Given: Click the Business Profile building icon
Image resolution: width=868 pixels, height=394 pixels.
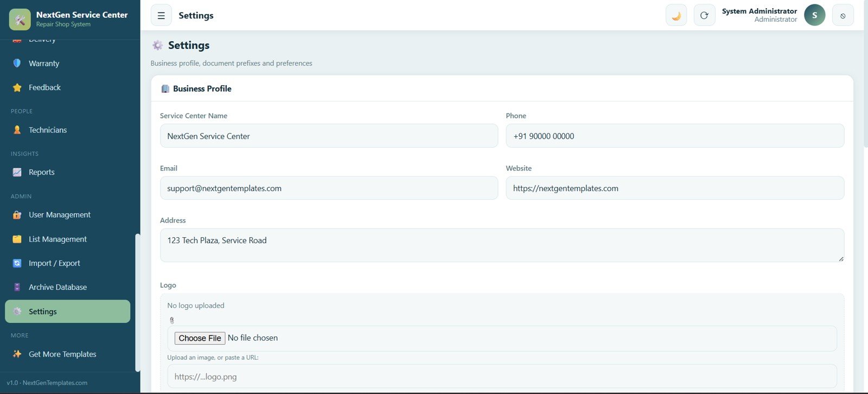Looking at the screenshot, I should pyautogui.click(x=165, y=89).
